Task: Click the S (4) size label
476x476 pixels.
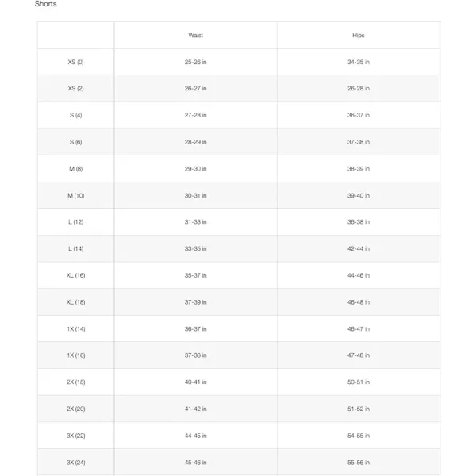Action: (76, 115)
